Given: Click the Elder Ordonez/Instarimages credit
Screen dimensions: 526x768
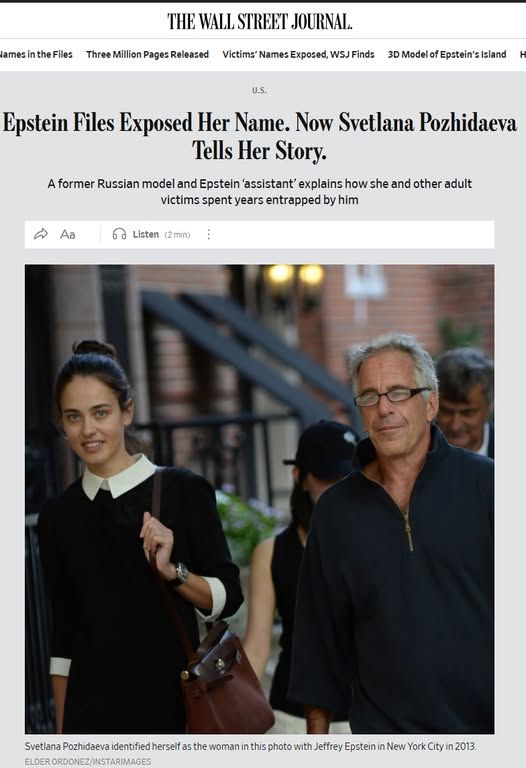Looking at the screenshot, I should 88,762.
